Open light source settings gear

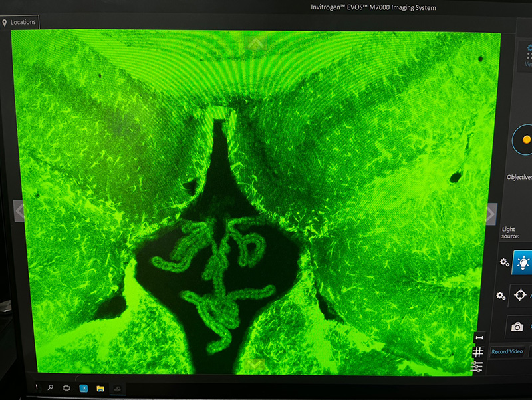pyautogui.click(x=504, y=263)
